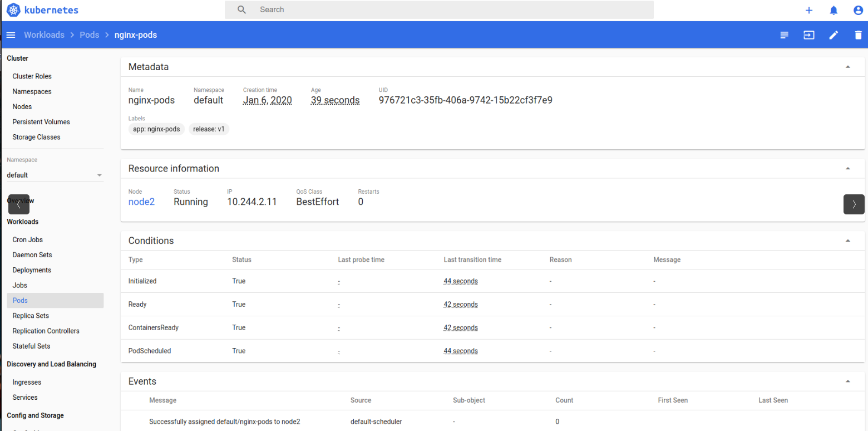Collapse the Resource information card
The width and height of the screenshot is (868, 431).
pos(848,168)
